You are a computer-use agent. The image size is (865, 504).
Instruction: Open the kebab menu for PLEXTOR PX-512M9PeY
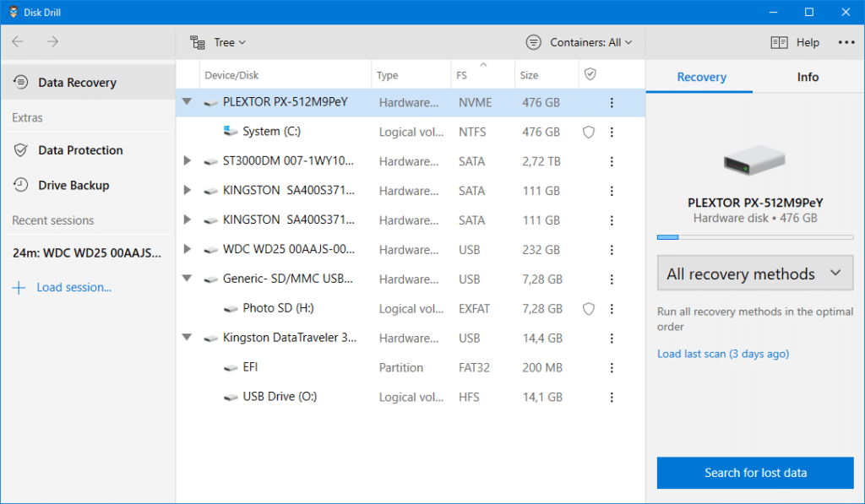tap(612, 101)
